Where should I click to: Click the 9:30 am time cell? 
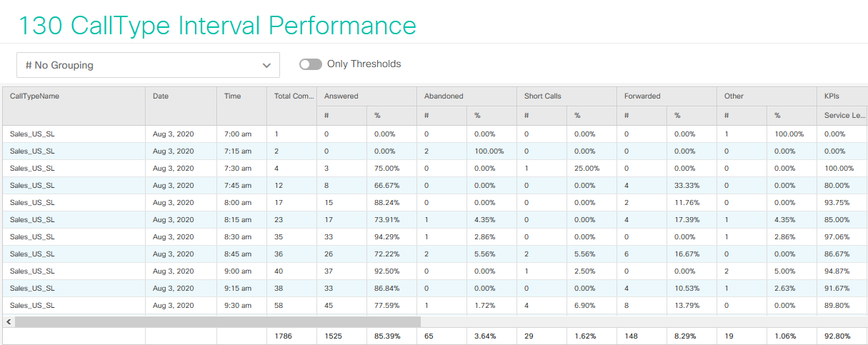(x=238, y=305)
